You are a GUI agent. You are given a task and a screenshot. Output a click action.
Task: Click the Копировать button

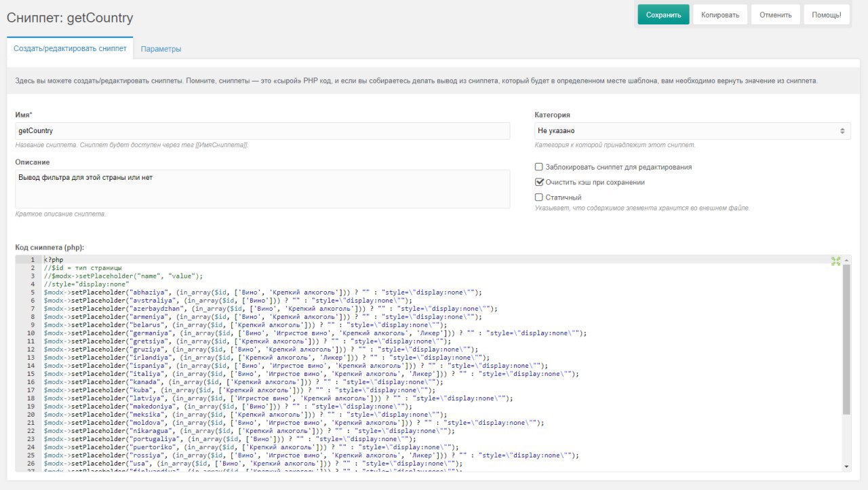click(720, 14)
